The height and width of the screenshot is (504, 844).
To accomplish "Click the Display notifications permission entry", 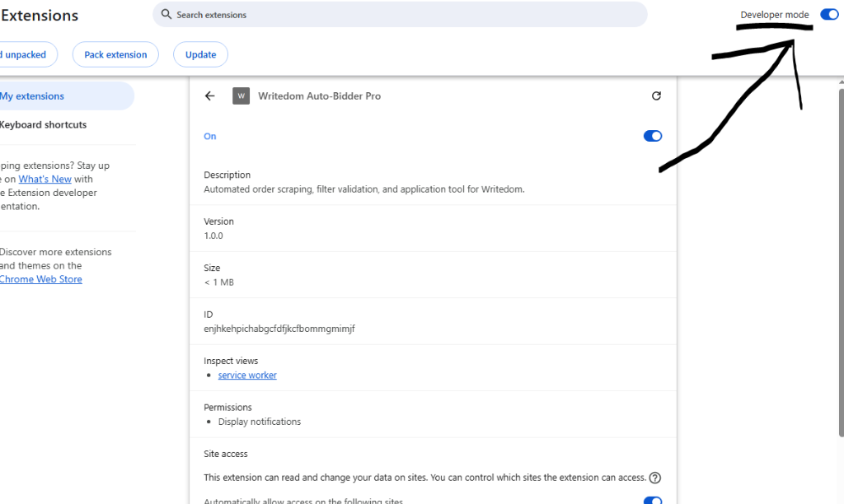I will coord(260,422).
